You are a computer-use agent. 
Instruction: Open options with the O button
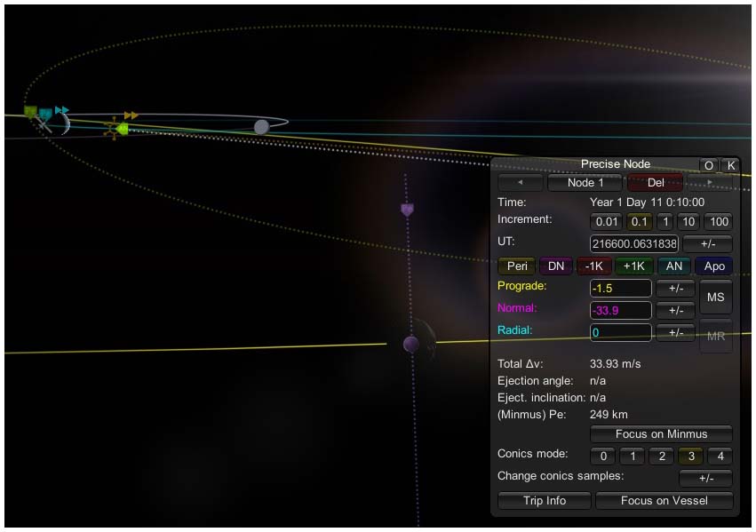708,165
